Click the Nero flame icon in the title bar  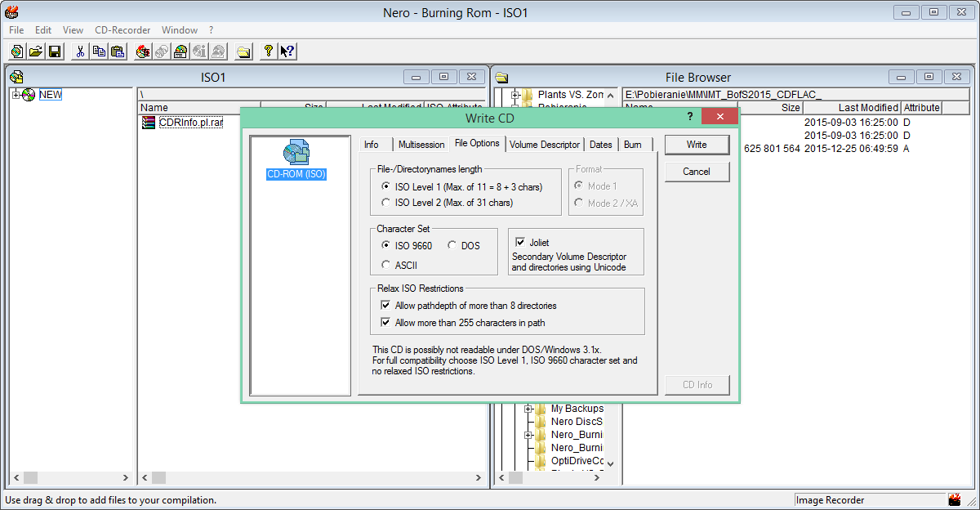click(11, 11)
